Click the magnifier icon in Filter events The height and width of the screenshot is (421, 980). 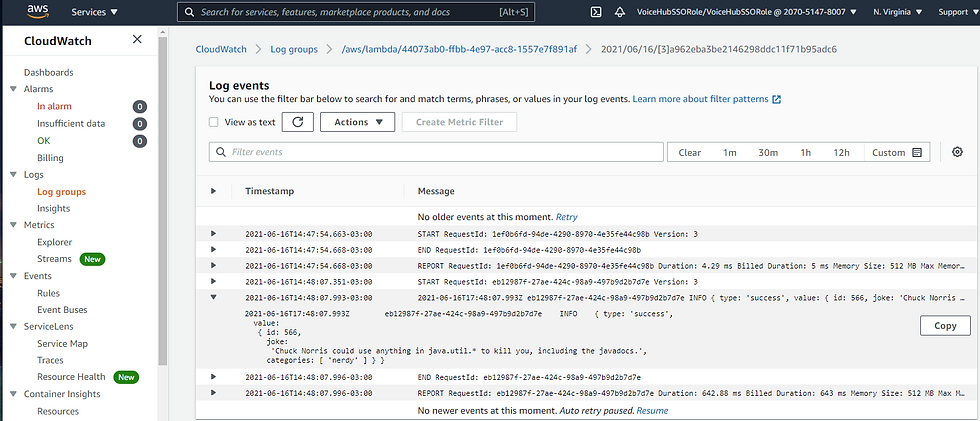220,152
